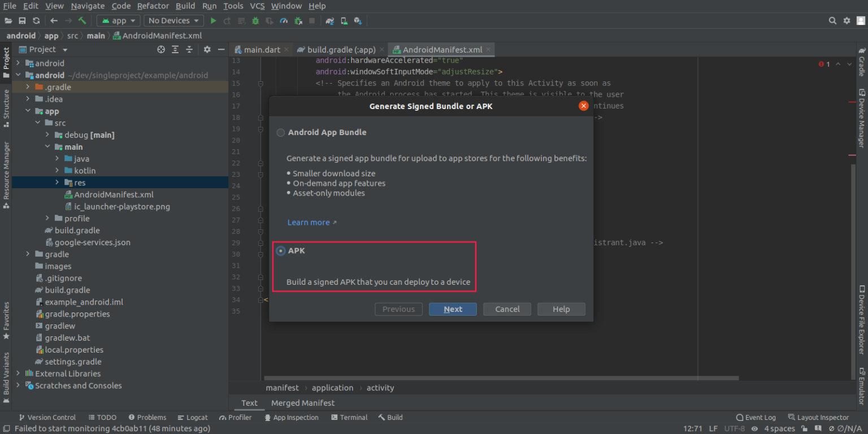
Task: Open the app run configuration dropdown
Action: (x=119, y=21)
